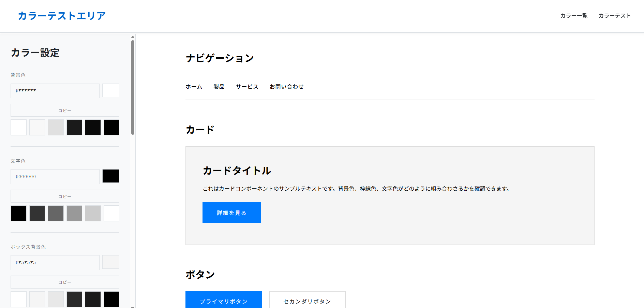This screenshot has height=308, width=644.
Task: Click the セカンダリボタン button
Action: click(306, 301)
